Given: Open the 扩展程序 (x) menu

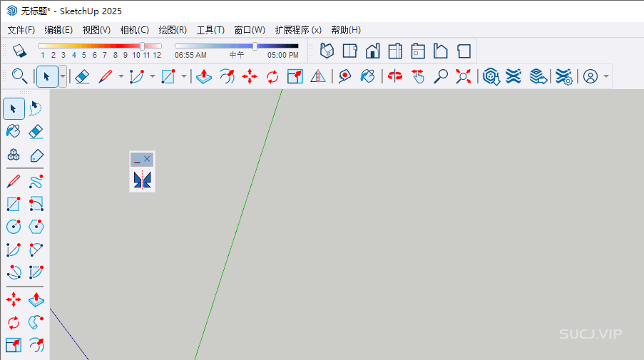Looking at the screenshot, I should tap(297, 30).
